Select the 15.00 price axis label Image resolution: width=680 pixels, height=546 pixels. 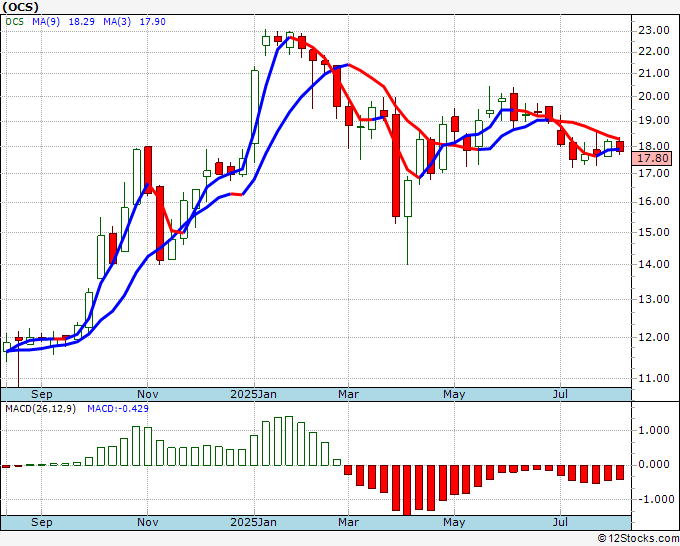(653, 232)
